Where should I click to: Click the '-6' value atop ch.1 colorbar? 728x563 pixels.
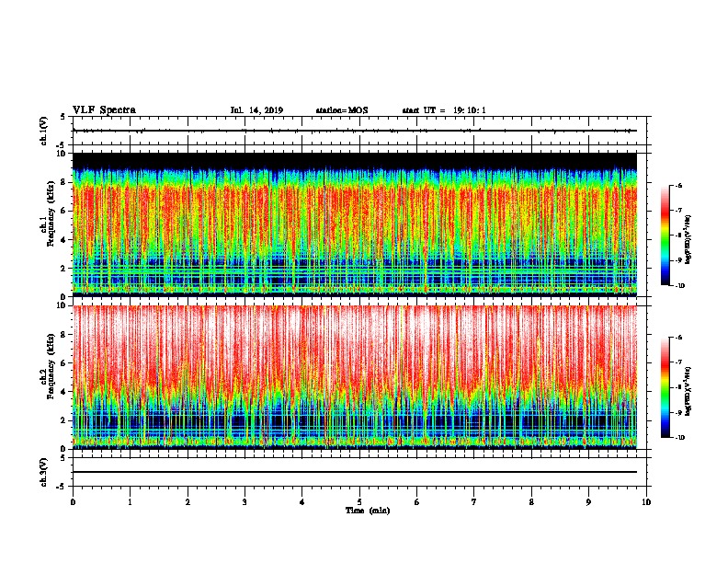[678, 185]
